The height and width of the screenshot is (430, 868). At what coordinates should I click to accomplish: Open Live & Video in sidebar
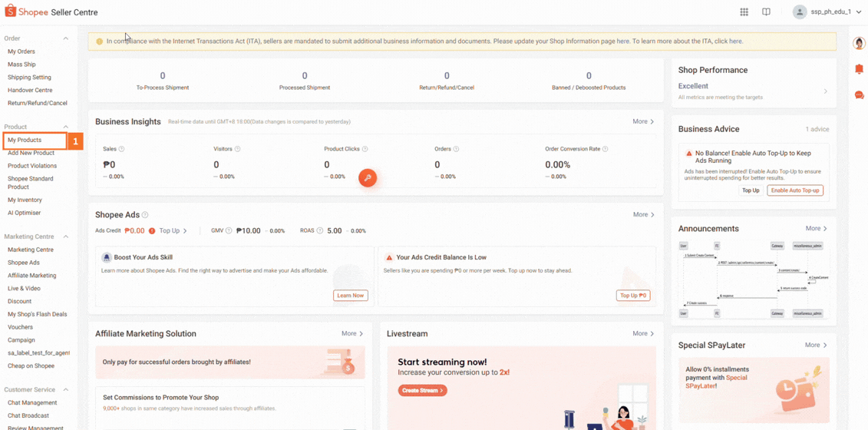(24, 288)
